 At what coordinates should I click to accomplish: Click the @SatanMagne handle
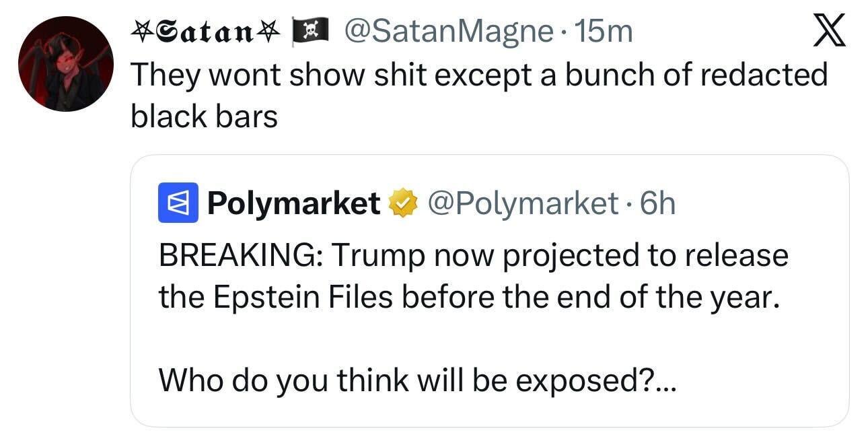[448, 31]
